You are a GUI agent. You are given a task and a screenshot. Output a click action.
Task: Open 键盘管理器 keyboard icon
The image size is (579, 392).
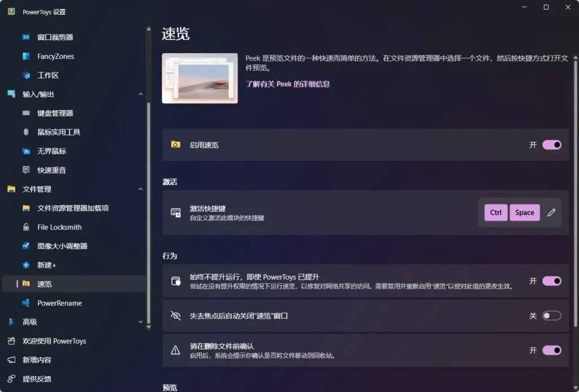pyautogui.click(x=26, y=113)
